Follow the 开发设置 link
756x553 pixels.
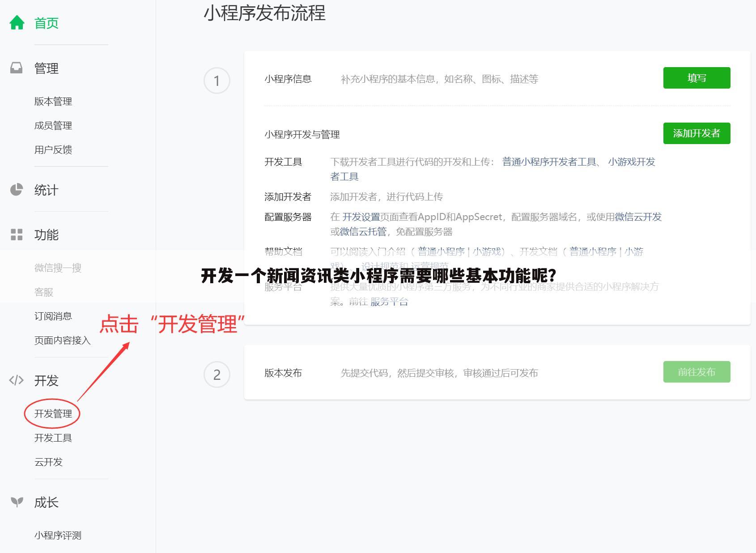tap(361, 217)
